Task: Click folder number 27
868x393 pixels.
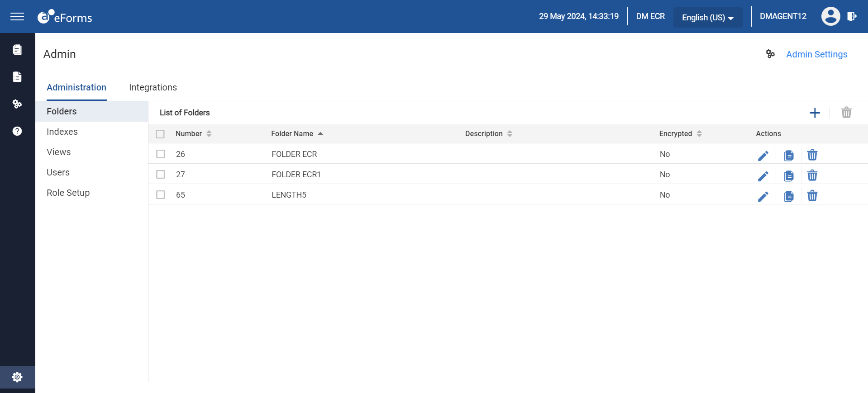Action: pos(180,175)
